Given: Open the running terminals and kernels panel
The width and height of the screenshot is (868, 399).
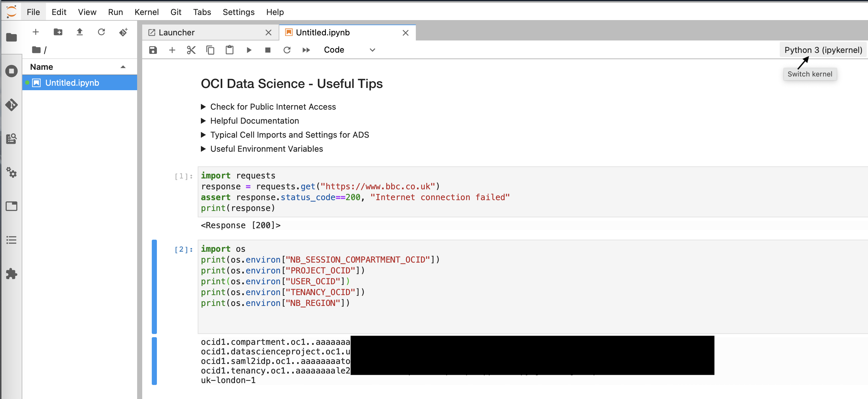Looking at the screenshot, I should point(11,71).
